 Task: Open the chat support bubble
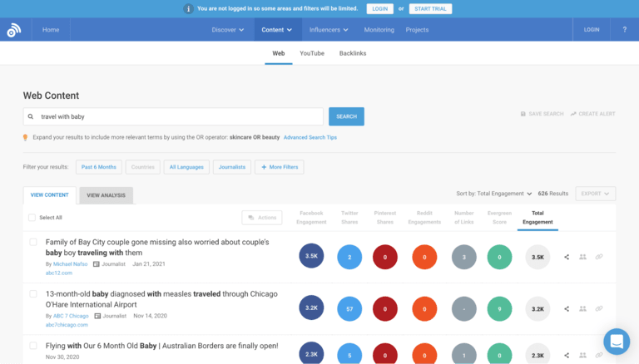617,341
